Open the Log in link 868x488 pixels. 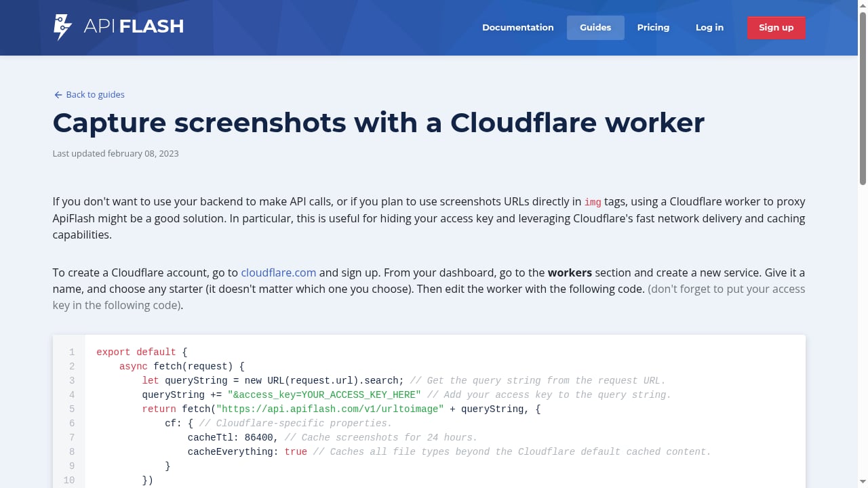(x=709, y=28)
